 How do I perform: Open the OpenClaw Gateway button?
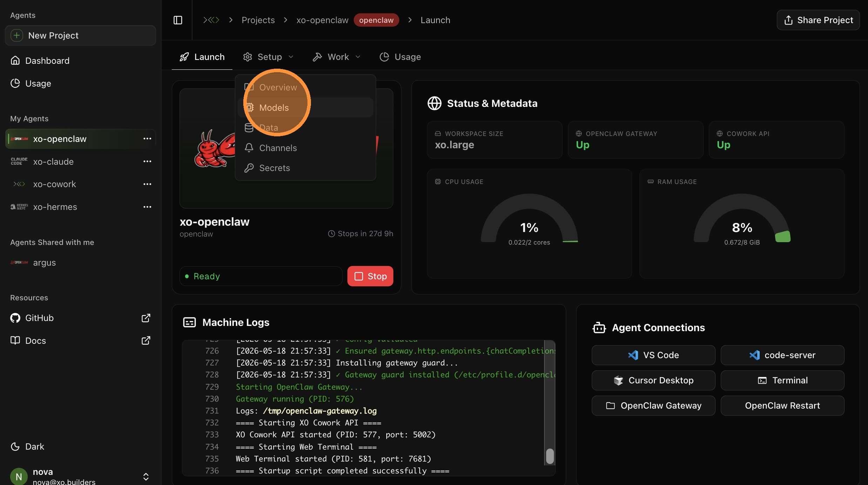[653, 405]
